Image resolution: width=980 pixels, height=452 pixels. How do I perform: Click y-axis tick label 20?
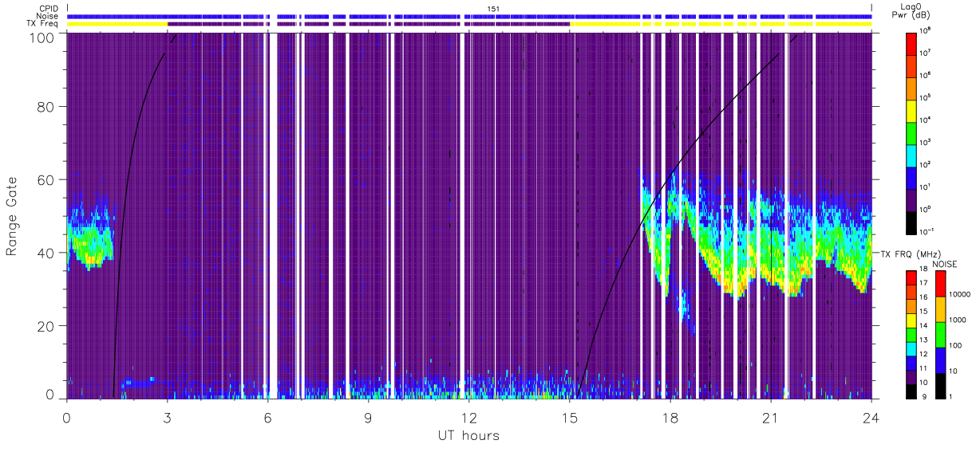45,326
